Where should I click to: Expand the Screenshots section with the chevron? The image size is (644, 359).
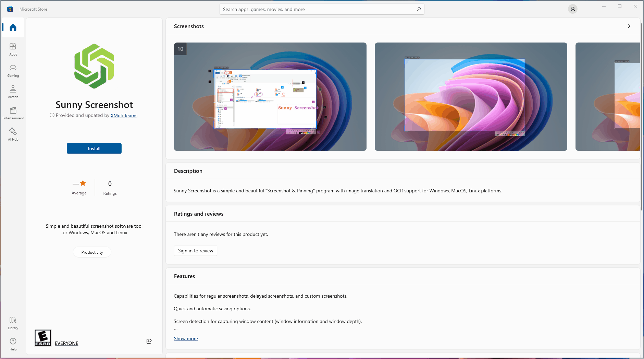629,26
